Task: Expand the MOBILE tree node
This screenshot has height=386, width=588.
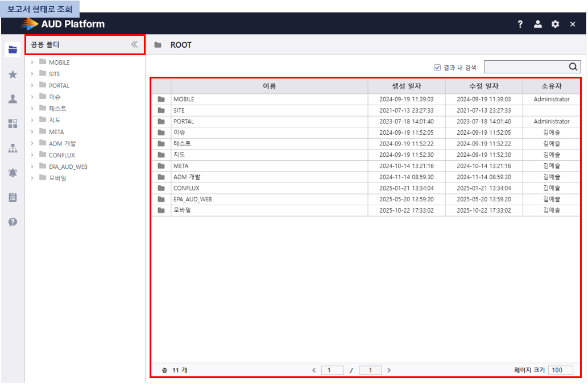Action: pyautogui.click(x=32, y=62)
